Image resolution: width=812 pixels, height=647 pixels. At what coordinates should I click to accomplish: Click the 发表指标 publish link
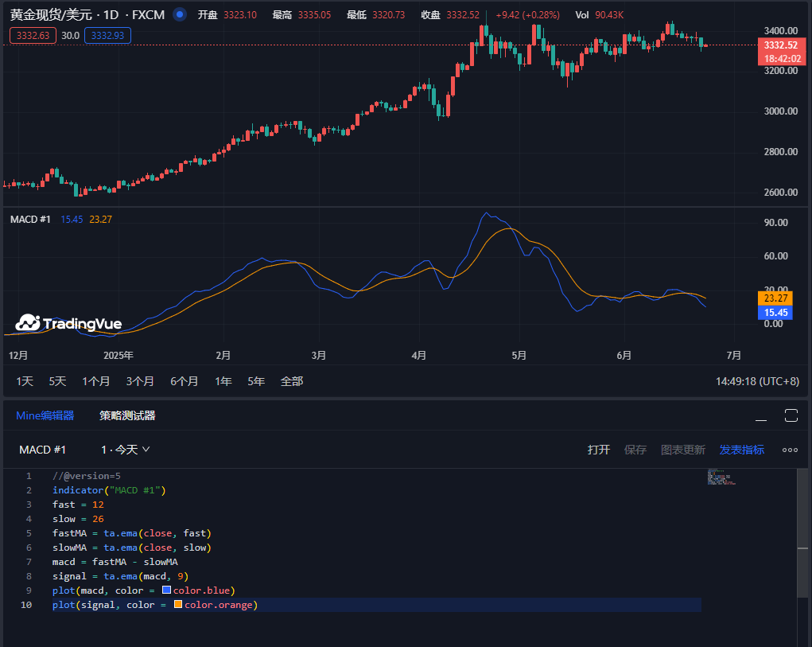(x=741, y=450)
